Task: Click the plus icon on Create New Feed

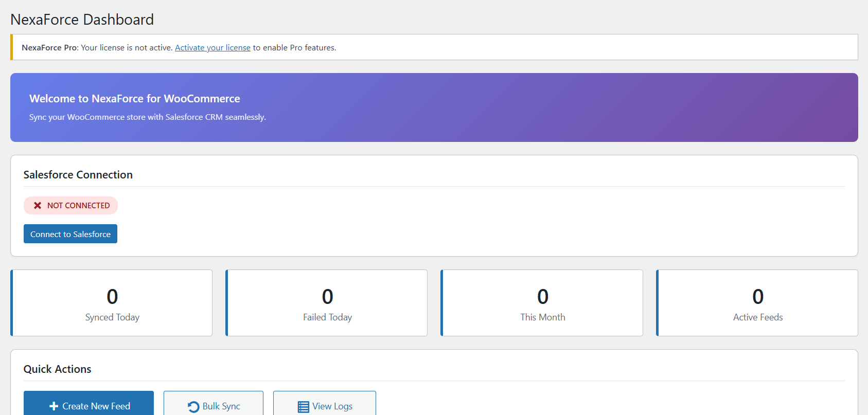Action: (54, 406)
